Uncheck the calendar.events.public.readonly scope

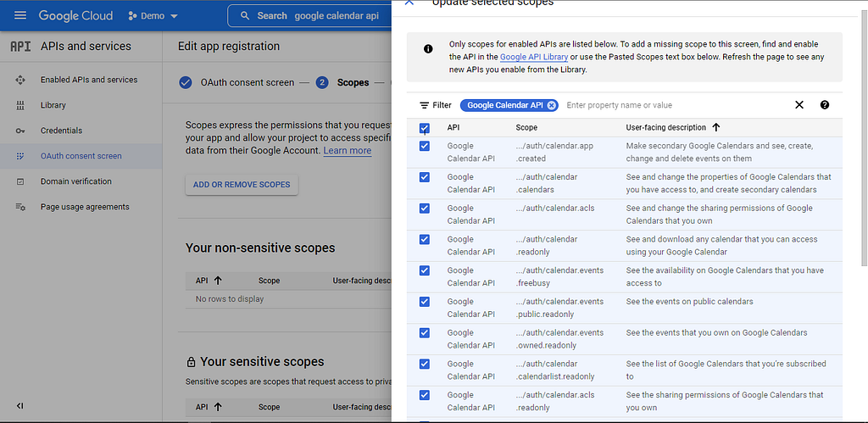[x=425, y=302]
